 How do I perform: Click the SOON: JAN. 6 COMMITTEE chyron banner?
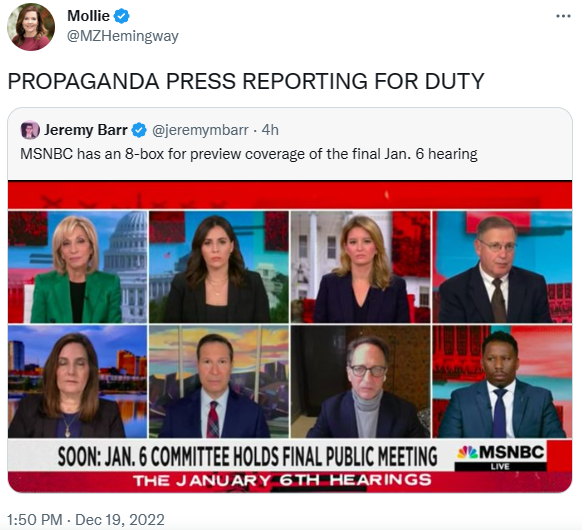[248, 456]
